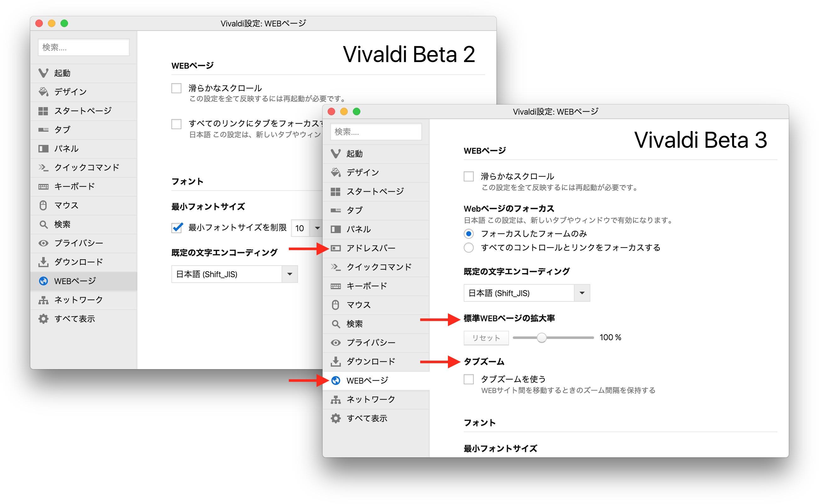
Task: Click the マウス icon in Beta 3 sidebar
Action: click(336, 305)
